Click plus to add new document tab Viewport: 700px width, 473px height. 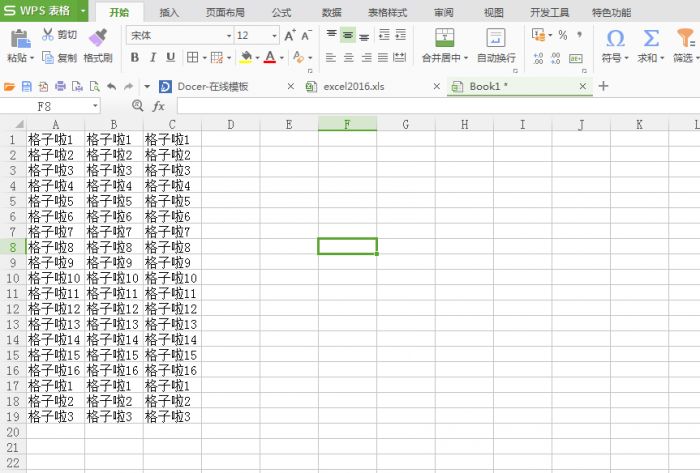pyautogui.click(x=603, y=86)
